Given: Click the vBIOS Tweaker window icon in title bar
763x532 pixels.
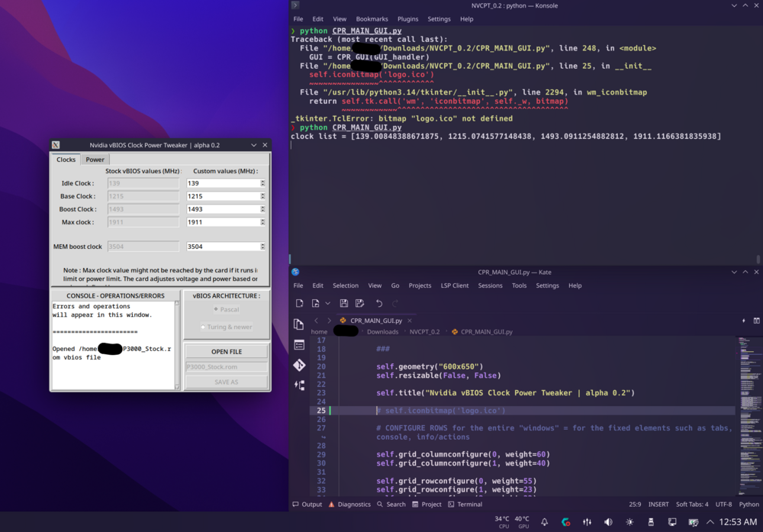Looking at the screenshot, I should [x=56, y=145].
